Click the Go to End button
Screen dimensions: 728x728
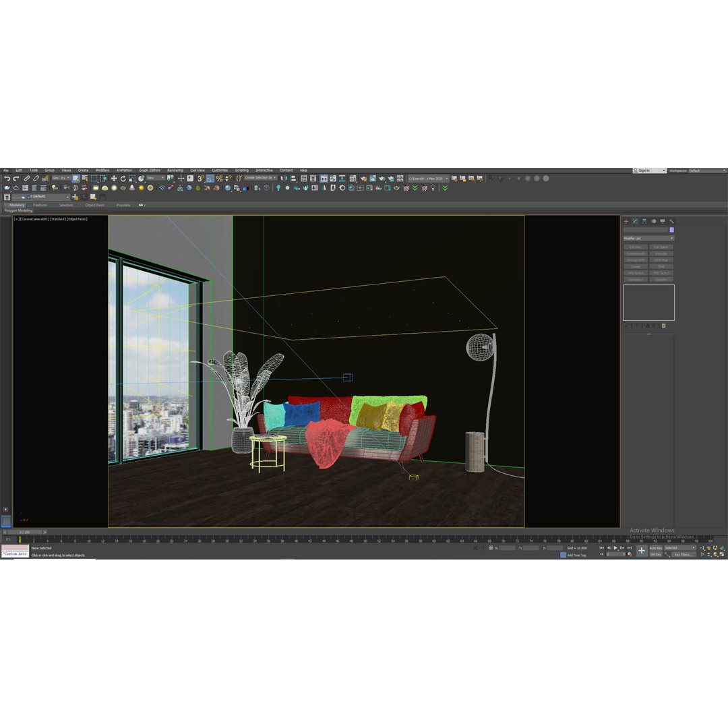[x=630, y=548]
